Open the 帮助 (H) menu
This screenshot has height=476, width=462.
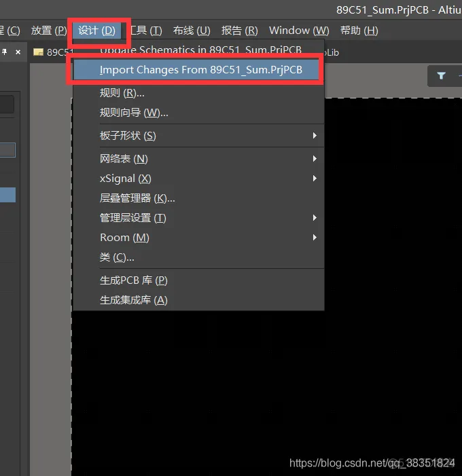pos(359,31)
